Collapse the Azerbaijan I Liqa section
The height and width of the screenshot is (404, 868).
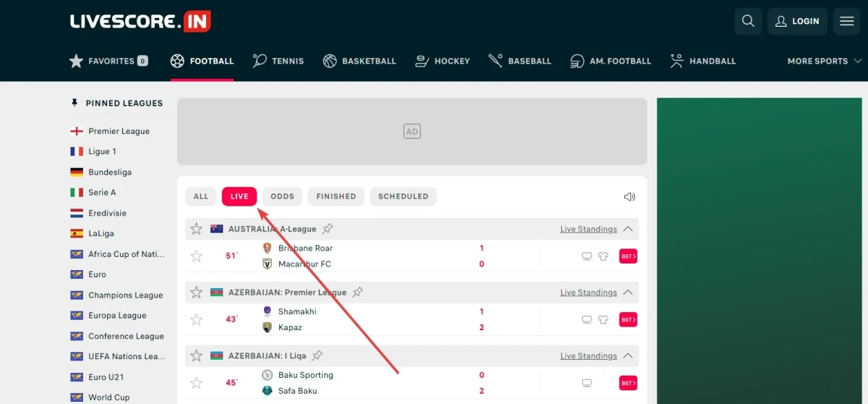point(628,356)
